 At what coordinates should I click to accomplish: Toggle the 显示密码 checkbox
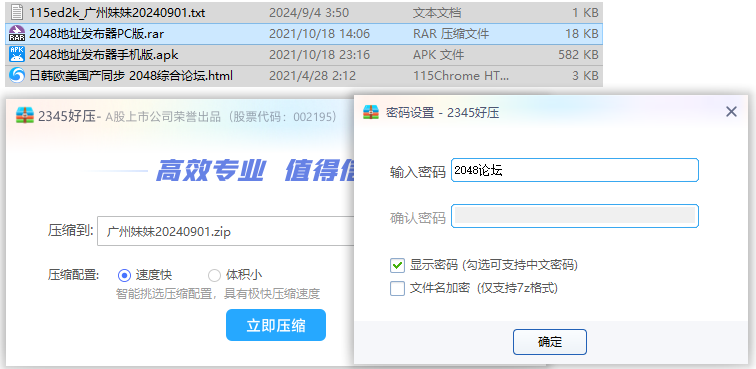tap(397, 265)
